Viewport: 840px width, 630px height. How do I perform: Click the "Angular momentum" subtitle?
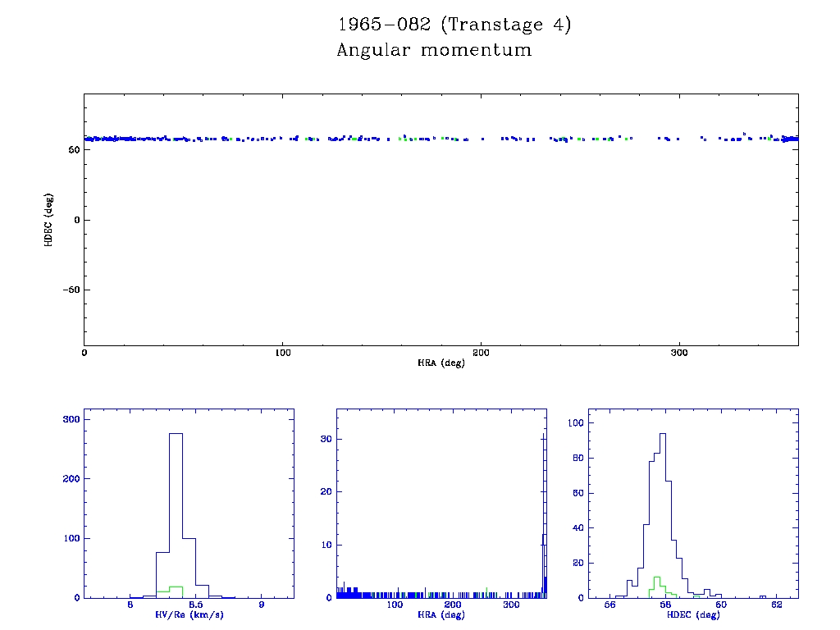click(434, 51)
